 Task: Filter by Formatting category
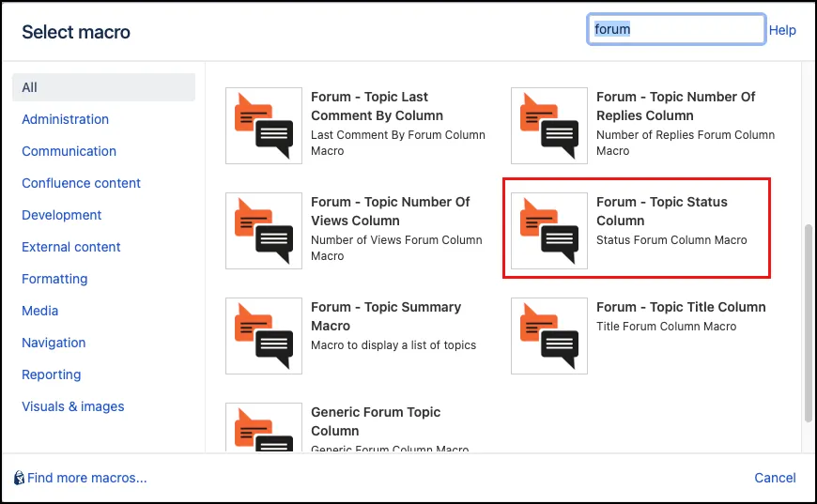pos(54,279)
